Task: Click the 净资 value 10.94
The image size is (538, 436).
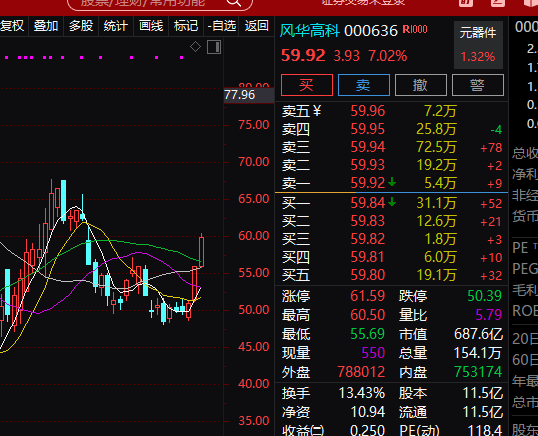Action: pos(367,412)
